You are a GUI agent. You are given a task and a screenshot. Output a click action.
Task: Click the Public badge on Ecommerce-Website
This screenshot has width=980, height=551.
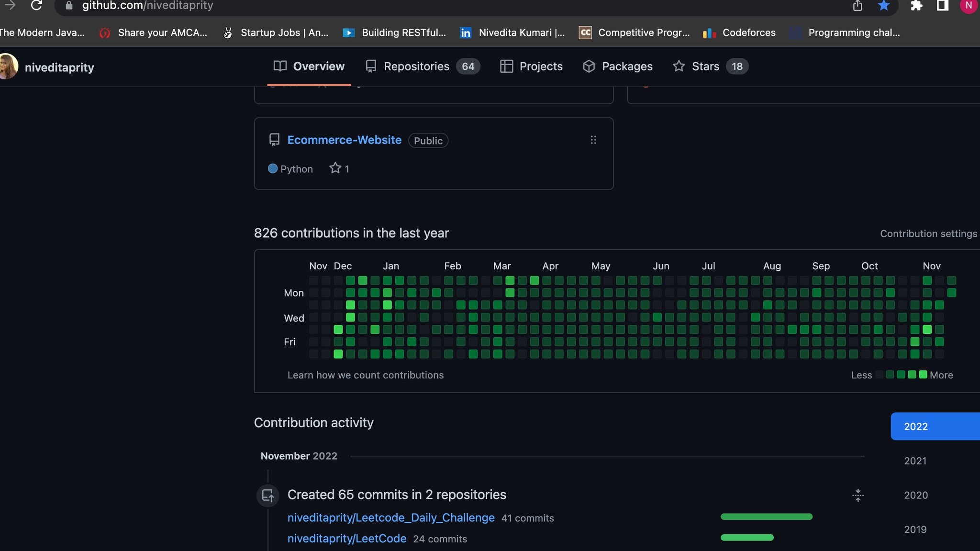coord(428,141)
